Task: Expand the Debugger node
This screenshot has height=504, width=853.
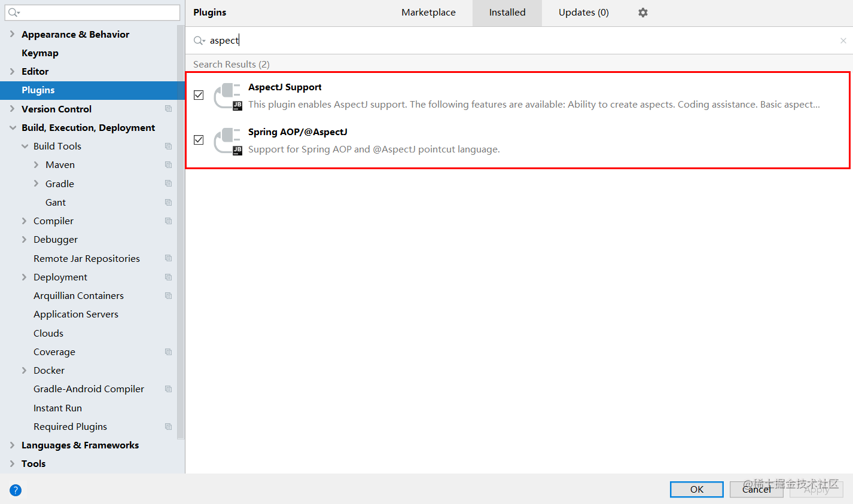Action: pos(24,239)
